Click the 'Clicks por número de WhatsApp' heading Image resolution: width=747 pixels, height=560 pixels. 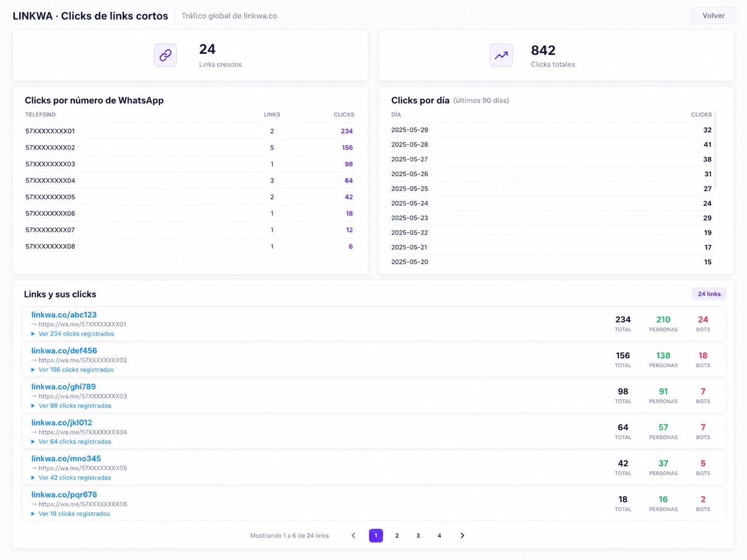94,101
